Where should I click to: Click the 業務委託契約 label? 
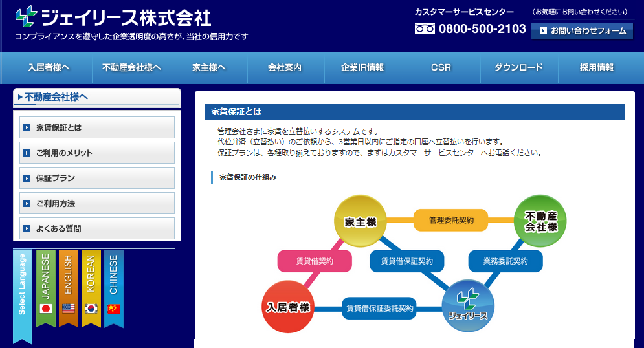505,261
